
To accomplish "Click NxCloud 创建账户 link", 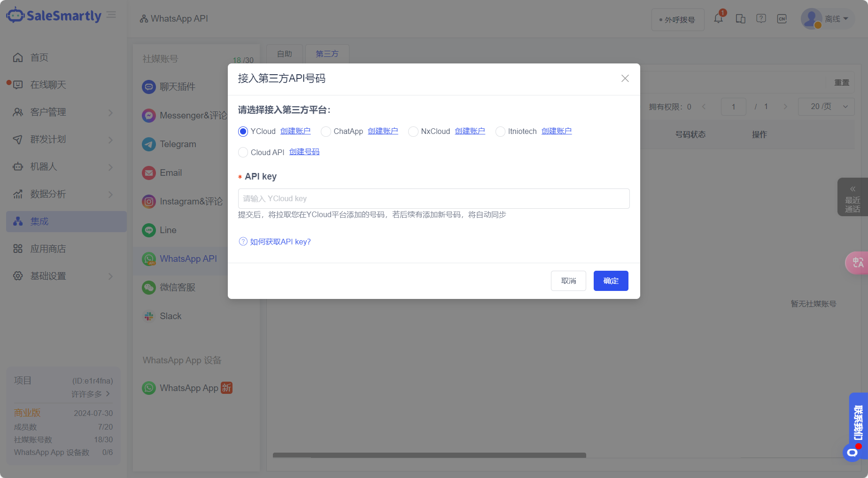I will (x=470, y=131).
